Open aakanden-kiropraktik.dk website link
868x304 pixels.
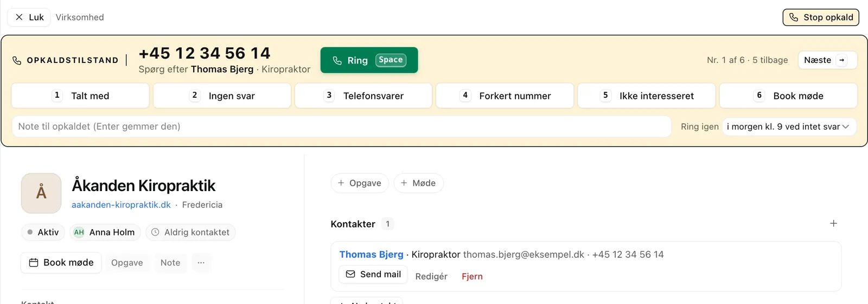tap(121, 205)
